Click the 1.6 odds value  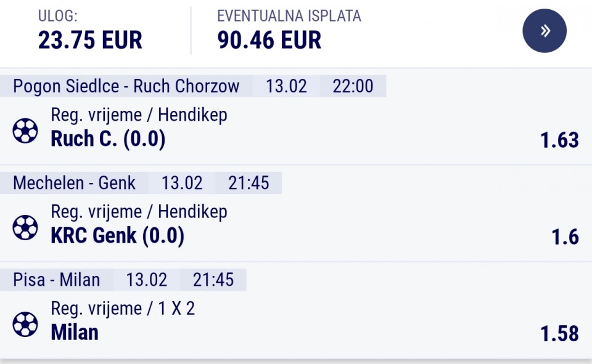[565, 237]
